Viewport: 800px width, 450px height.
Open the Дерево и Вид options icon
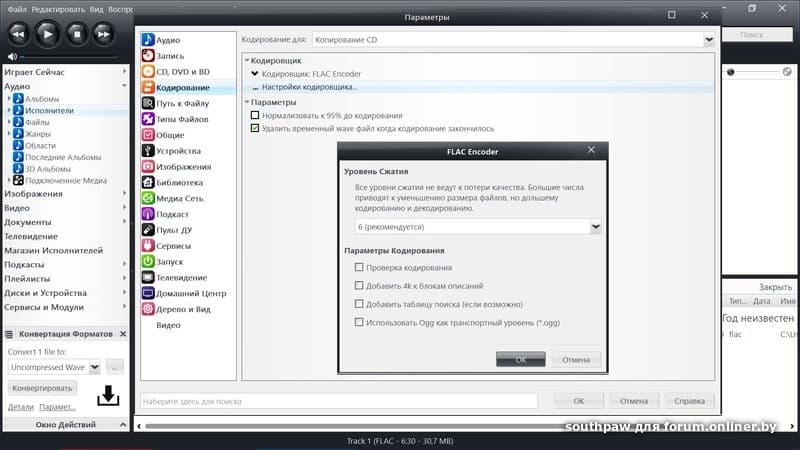coord(148,308)
